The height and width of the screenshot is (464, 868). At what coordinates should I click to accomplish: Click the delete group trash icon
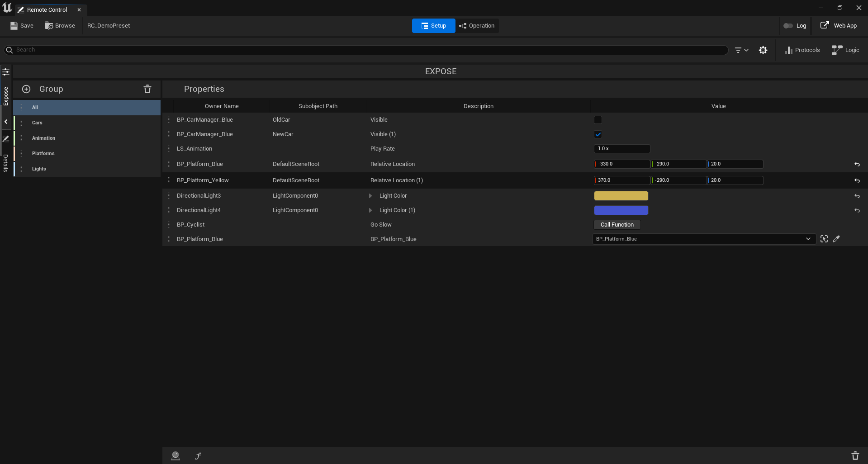coord(147,89)
